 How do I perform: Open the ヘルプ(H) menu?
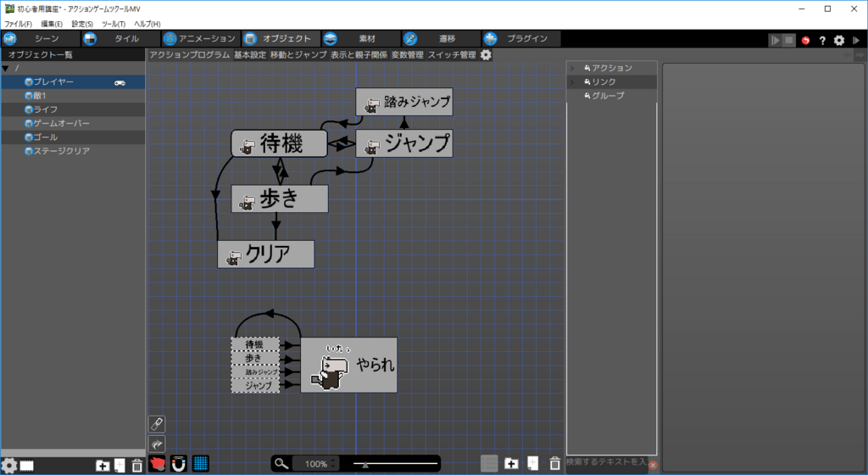point(147,24)
